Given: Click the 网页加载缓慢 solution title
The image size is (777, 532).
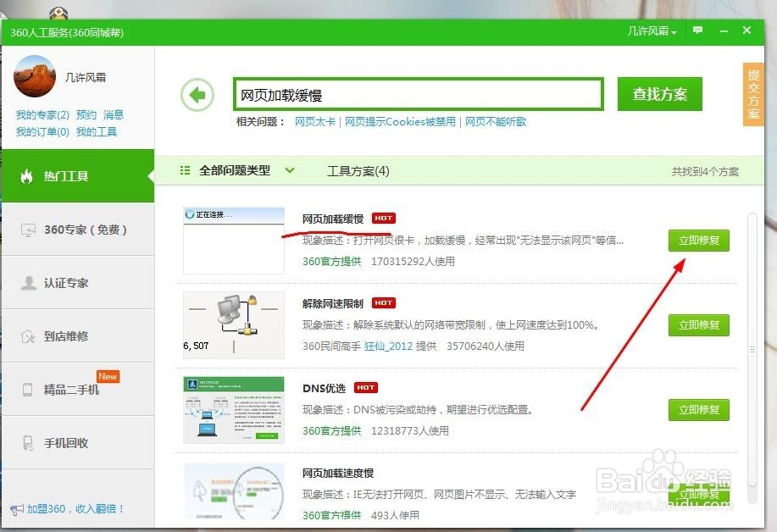Looking at the screenshot, I should 333,219.
